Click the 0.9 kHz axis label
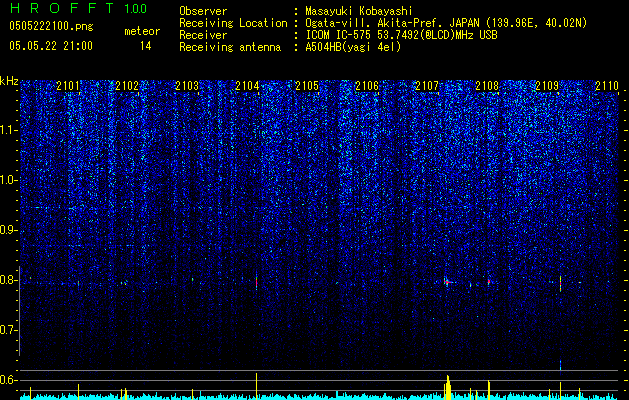Screen dimensions: 629x400 [9, 230]
